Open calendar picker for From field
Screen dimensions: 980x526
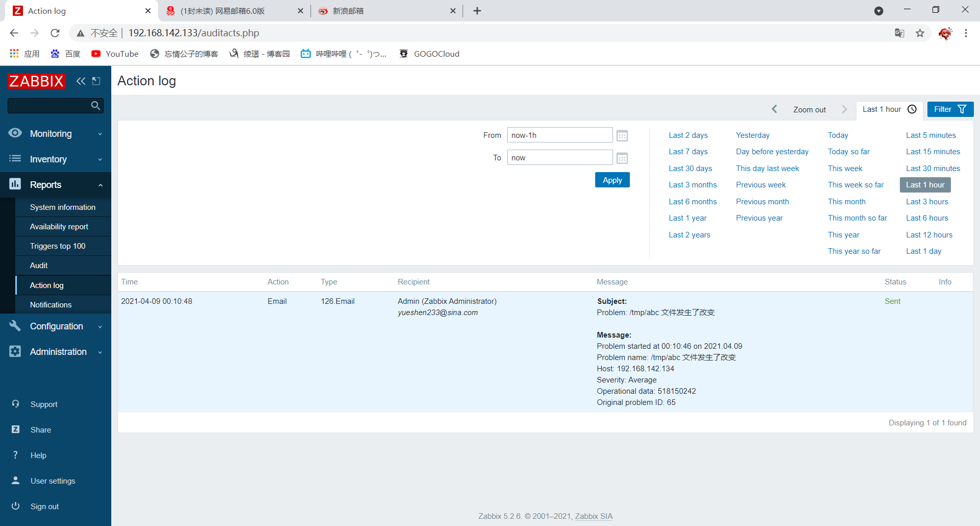pyautogui.click(x=622, y=136)
